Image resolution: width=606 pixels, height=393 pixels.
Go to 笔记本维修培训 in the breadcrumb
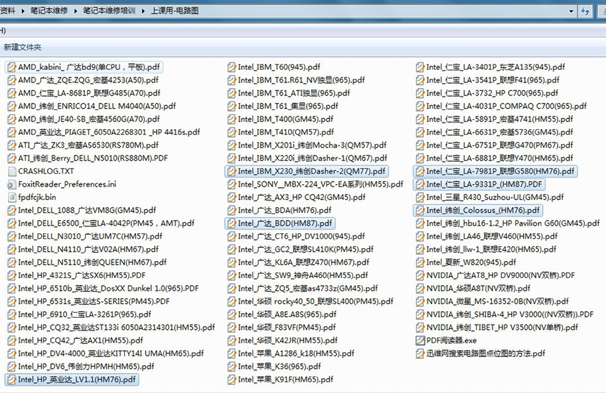coord(109,11)
